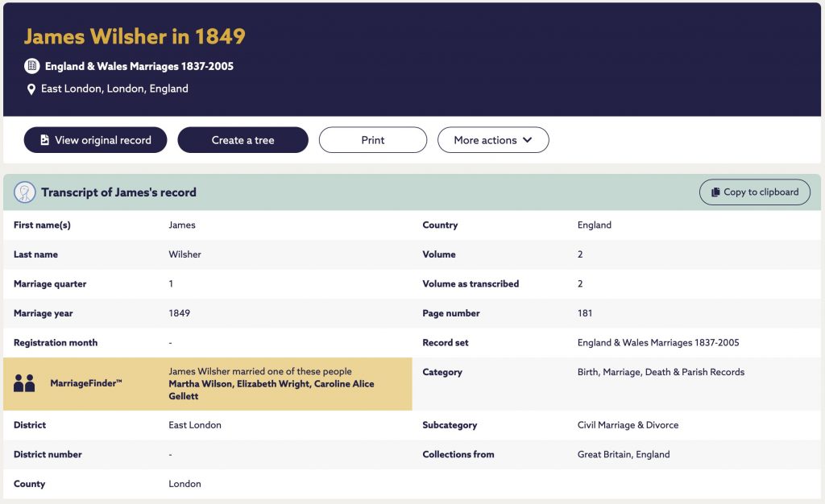The height and width of the screenshot is (504, 825).
Task: Select Caroline Alice Gellett spouse candidate
Action: click(272, 390)
